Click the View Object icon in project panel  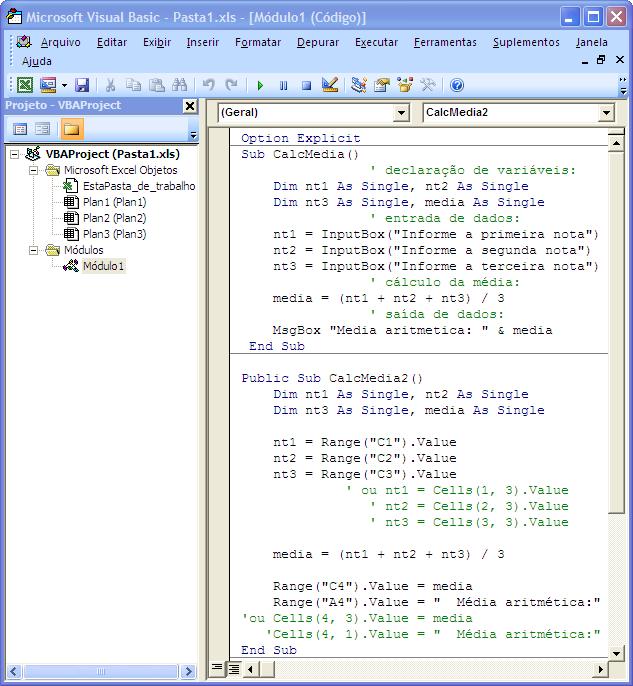[x=42, y=129]
